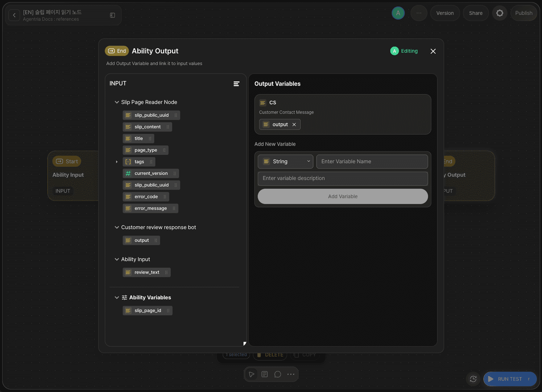
Task: Click the Start node badge on canvas
Action: coord(67,161)
